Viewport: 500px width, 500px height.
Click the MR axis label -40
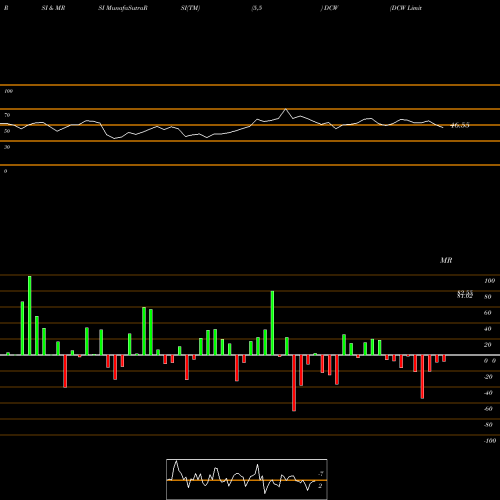coord(488,393)
